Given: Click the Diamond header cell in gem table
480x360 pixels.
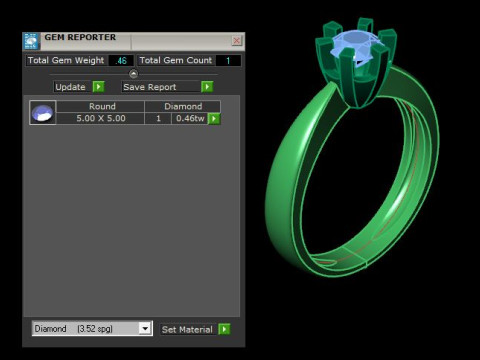Looking at the screenshot, I should pyautogui.click(x=183, y=106).
